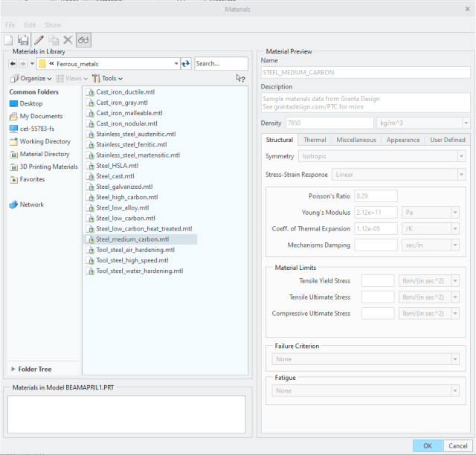Open the Symmetry dropdown
Image resolution: width=476 pixels, height=455 pixels.
[461, 156]
